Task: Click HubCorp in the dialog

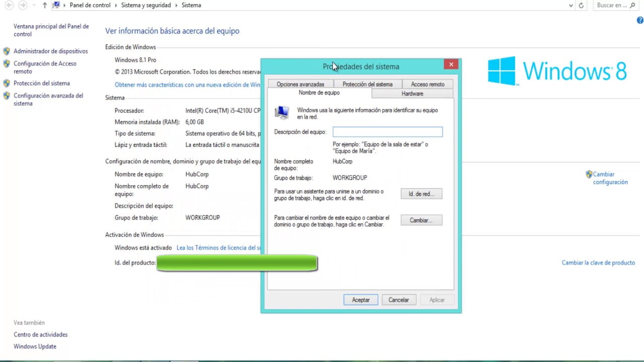Action: click(x=343, y=162)
